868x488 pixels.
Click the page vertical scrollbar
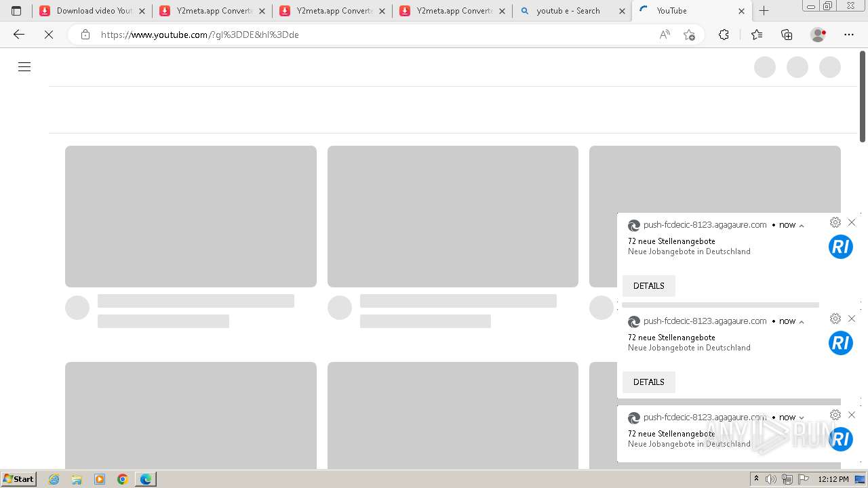coord(863,96)
